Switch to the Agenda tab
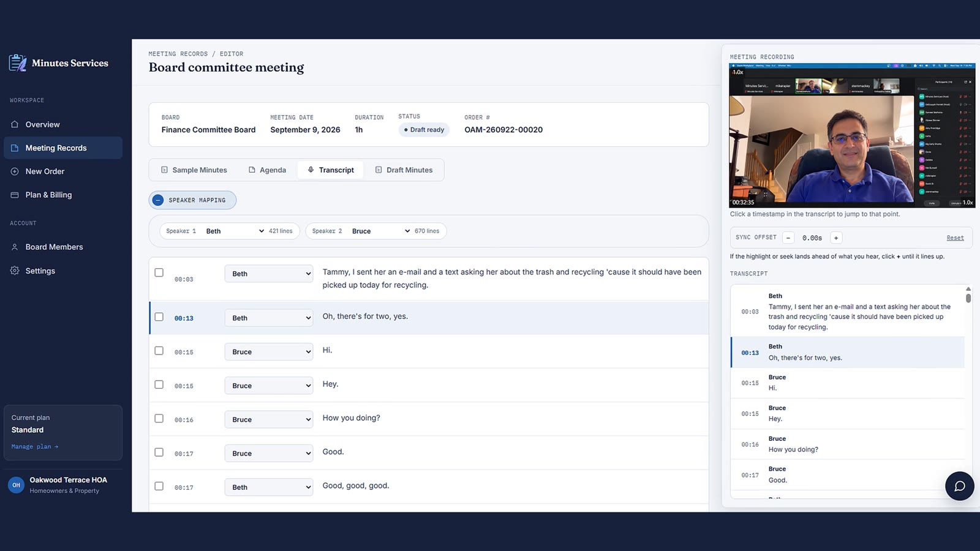The width and height of the screenshot is (980, 551). (x=267, y=170)
